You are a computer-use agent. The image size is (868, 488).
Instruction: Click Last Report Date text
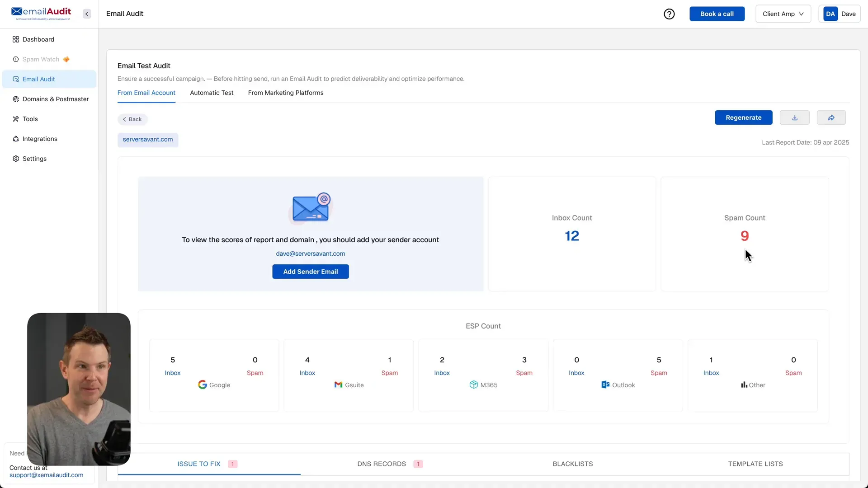pos(806,142)
